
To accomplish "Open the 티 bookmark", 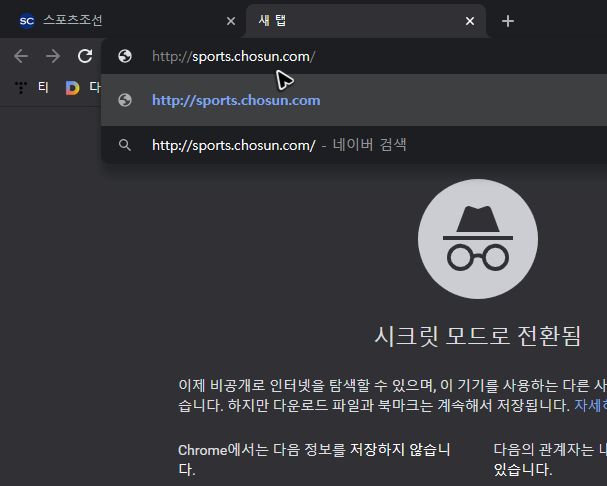I will click(x=32, y=88).
